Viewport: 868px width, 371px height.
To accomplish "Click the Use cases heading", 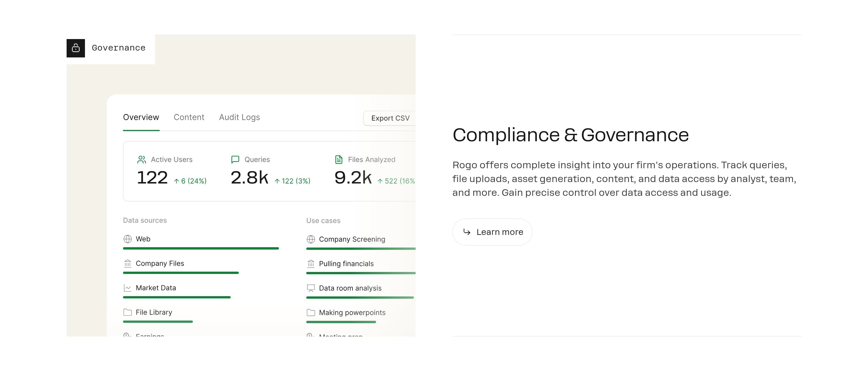I will coord(323,220).
